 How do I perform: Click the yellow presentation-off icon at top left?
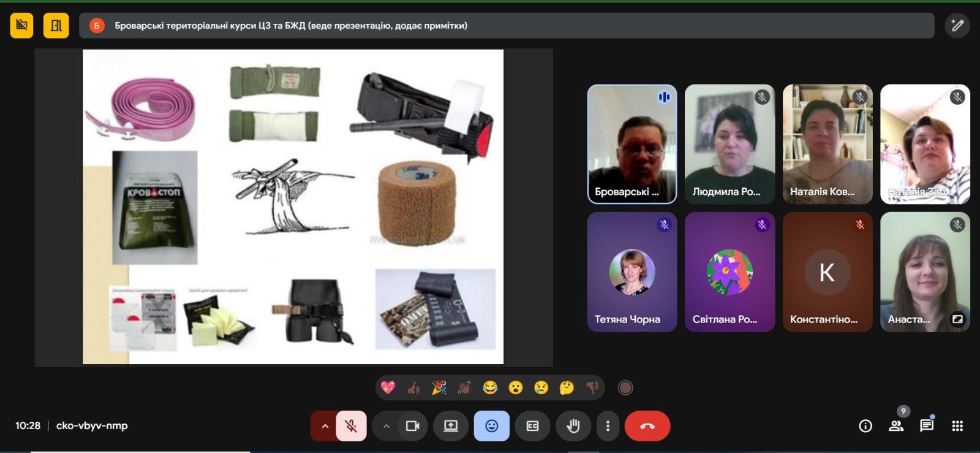click(x=21, y=26)
